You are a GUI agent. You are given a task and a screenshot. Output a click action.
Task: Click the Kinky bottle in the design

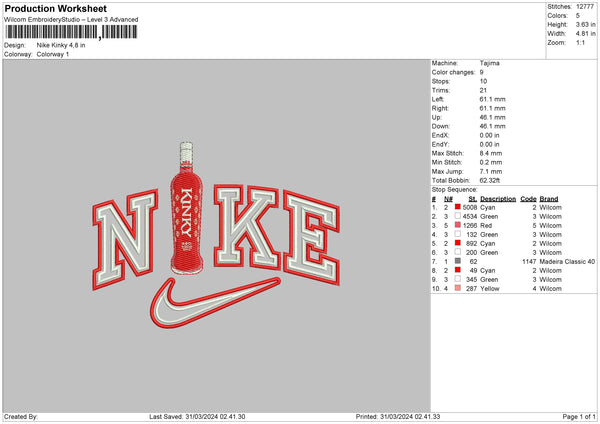click(x=187, y=209)
